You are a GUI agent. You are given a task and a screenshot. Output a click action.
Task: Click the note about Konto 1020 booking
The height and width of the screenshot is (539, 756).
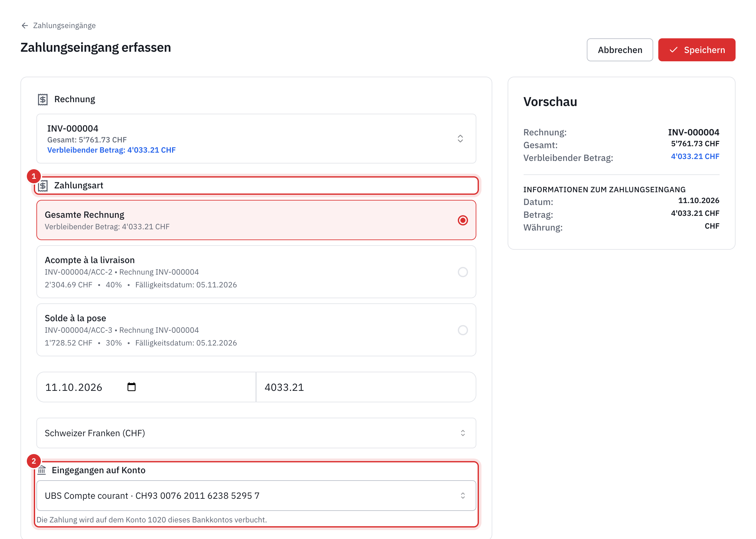pos(151,520)
